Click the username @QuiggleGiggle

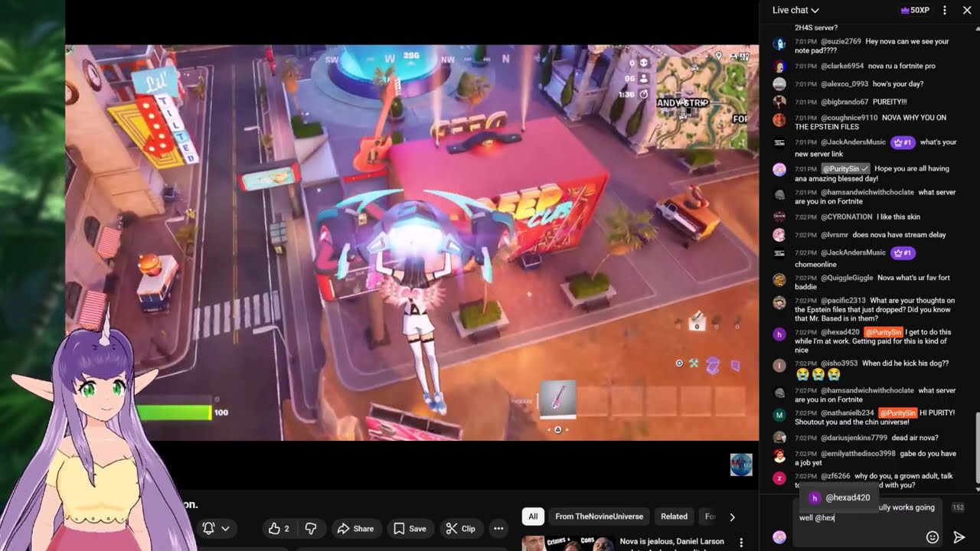click(847, 278)
